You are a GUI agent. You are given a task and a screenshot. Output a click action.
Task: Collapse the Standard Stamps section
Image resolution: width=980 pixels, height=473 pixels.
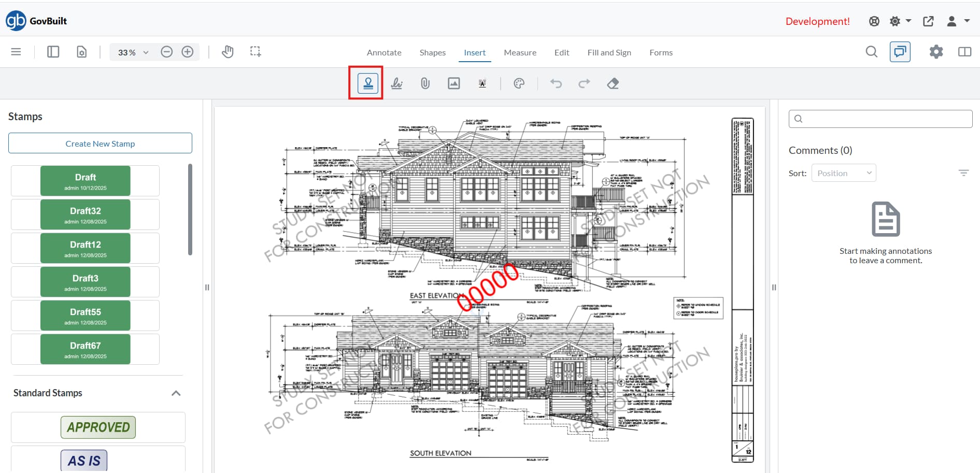[176, 393]
